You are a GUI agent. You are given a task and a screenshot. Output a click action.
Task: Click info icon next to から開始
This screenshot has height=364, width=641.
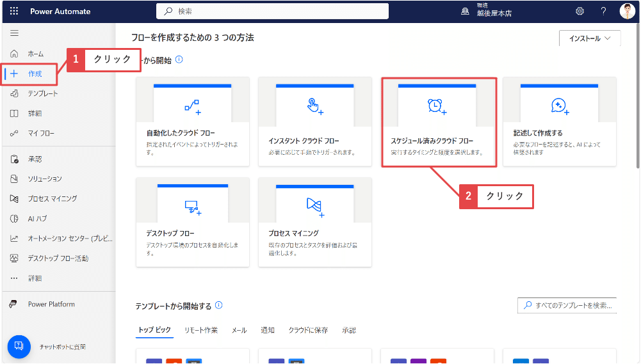[x=179, y=59]
